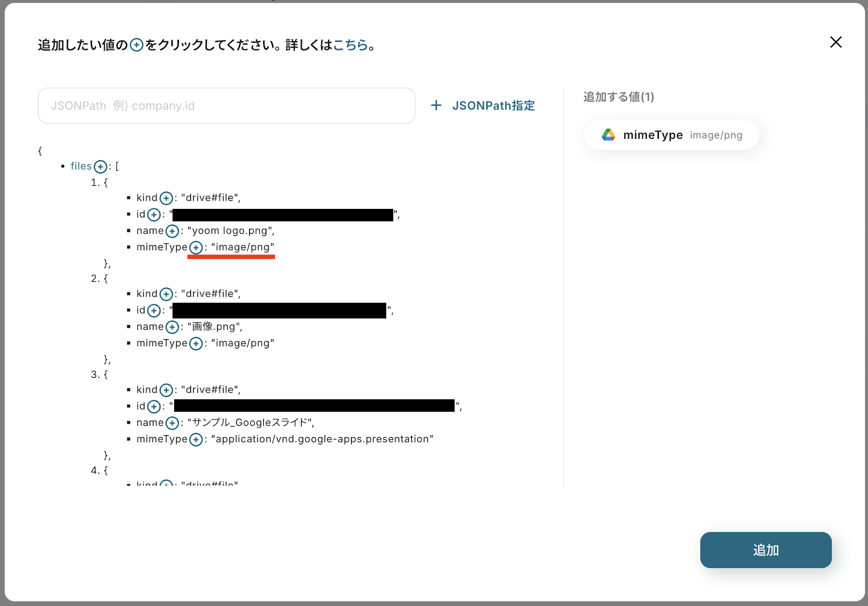Open the こちら details link

coord(350,45)
